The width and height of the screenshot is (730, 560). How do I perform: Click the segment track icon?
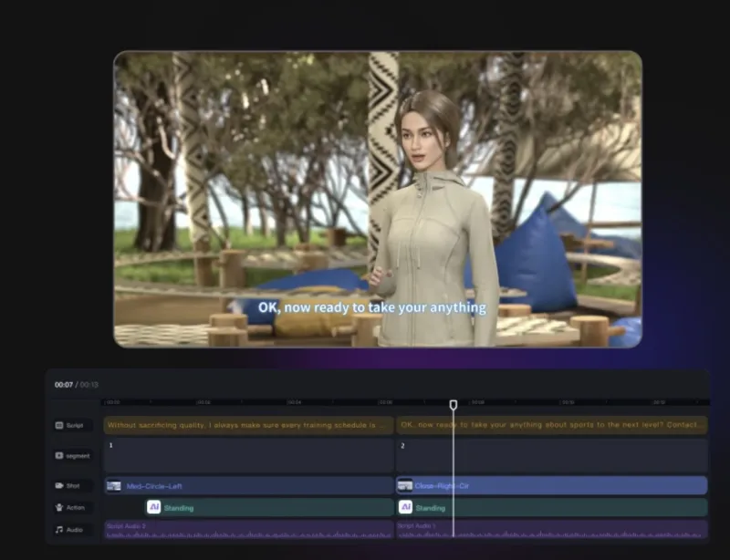pos(59,456)
